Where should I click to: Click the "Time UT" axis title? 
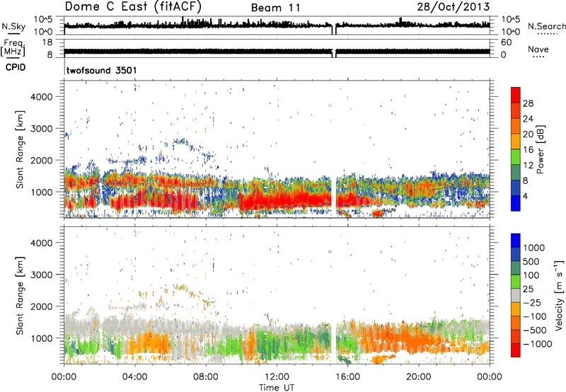pos(277,388)
